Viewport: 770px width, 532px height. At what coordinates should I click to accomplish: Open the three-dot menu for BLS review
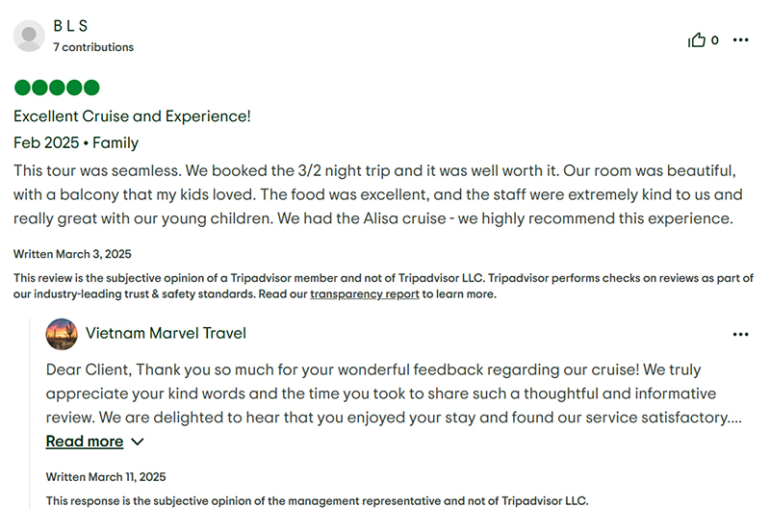pos(740,39)
